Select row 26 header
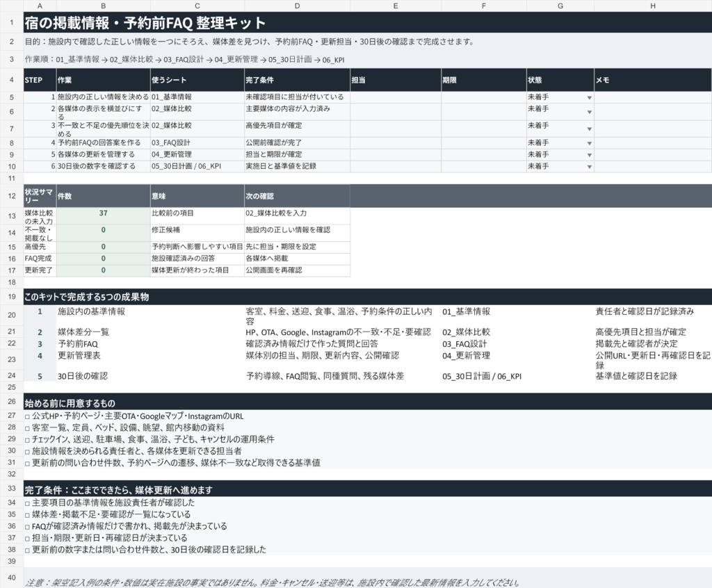The width and height of the screenshot is (712, 588). 12,402
